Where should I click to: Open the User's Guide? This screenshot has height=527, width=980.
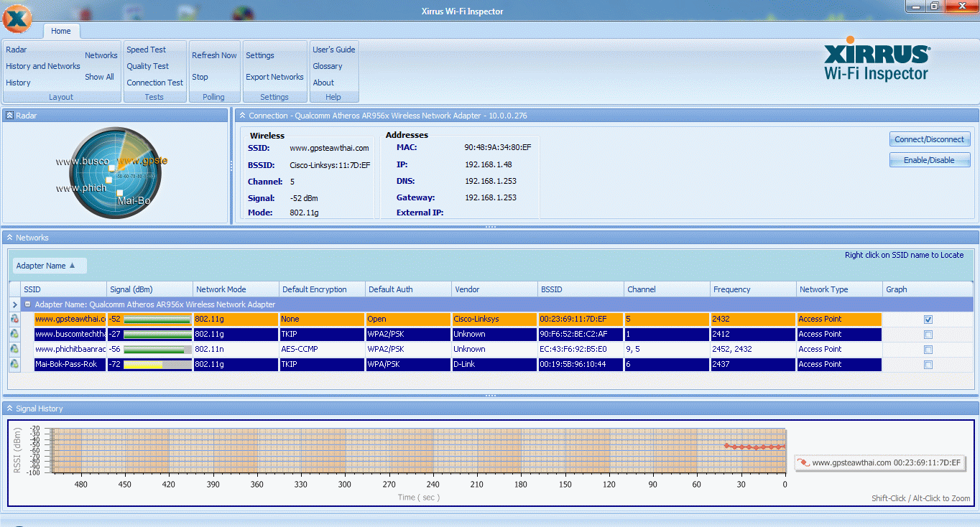click(x=334, y=50)
